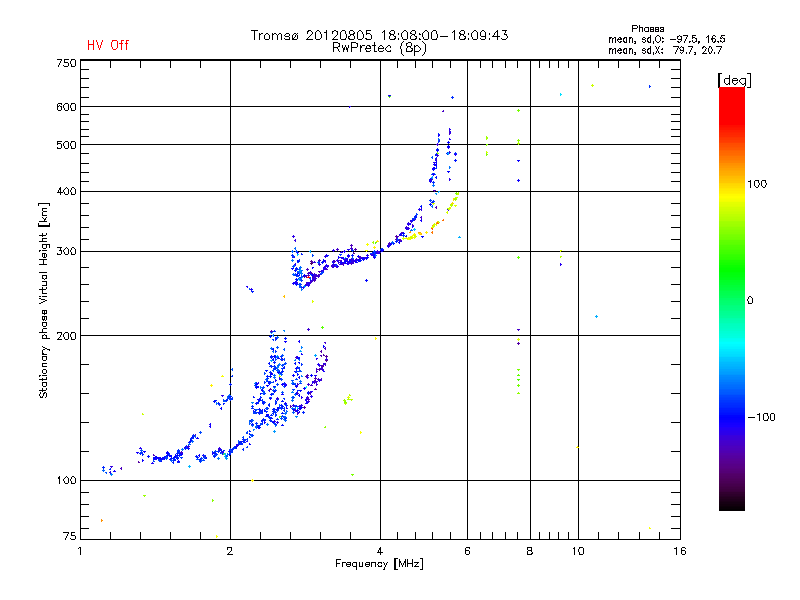Click the y-axis label '750'
The width and height of the screenshot is (800, 600).
click(66, 63)
